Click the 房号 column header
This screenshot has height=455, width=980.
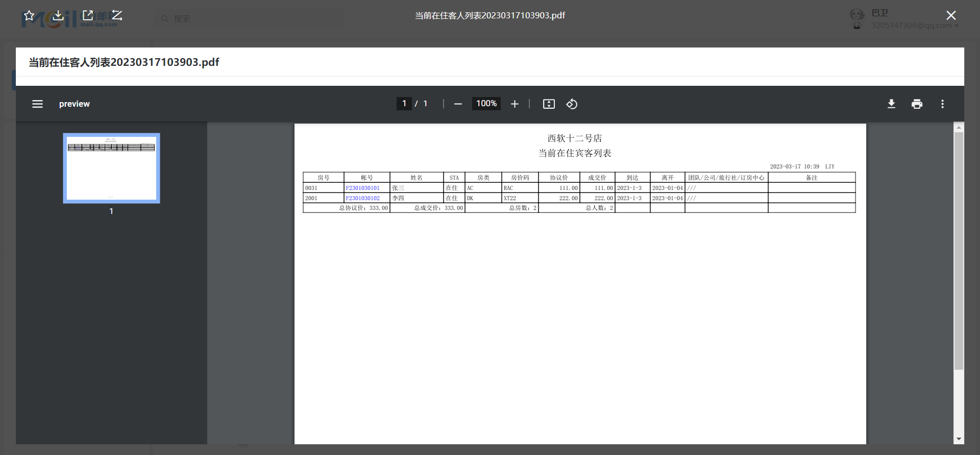coord(323,178)
